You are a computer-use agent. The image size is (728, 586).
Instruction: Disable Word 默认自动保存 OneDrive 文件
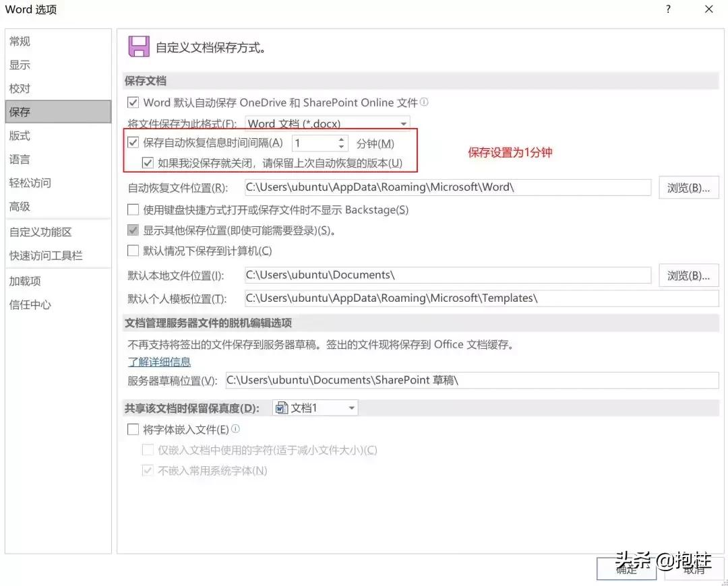click(x=132, y=102)
